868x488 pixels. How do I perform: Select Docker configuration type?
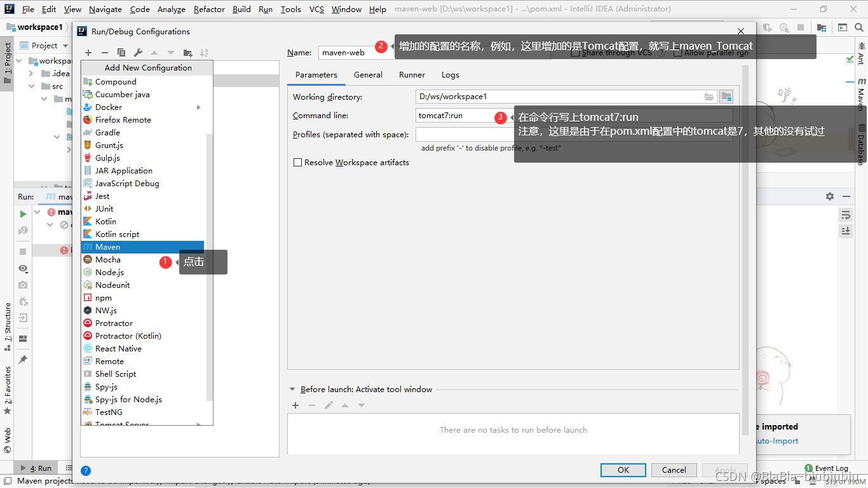click(x=142, y=107)
